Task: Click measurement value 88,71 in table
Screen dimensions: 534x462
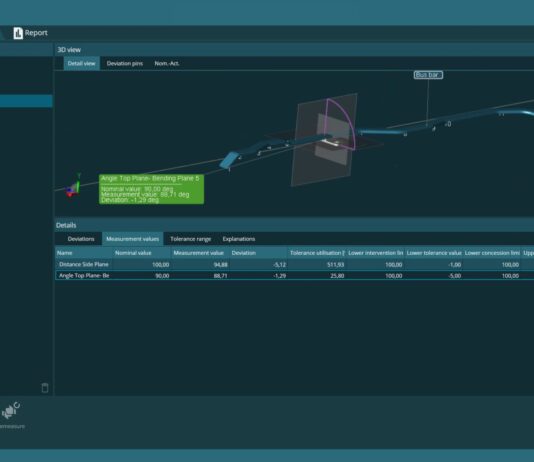Action: [x=220, y=276]
